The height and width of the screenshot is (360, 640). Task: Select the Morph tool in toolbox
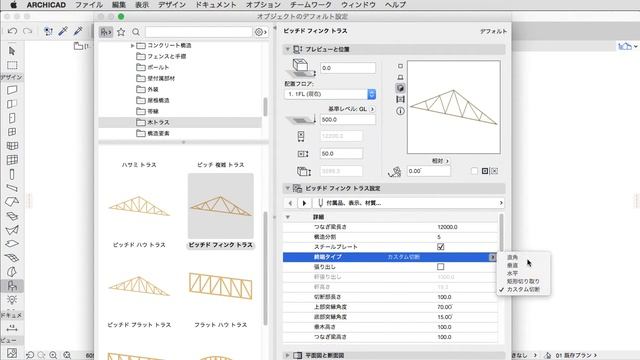(x=12, y=272)
